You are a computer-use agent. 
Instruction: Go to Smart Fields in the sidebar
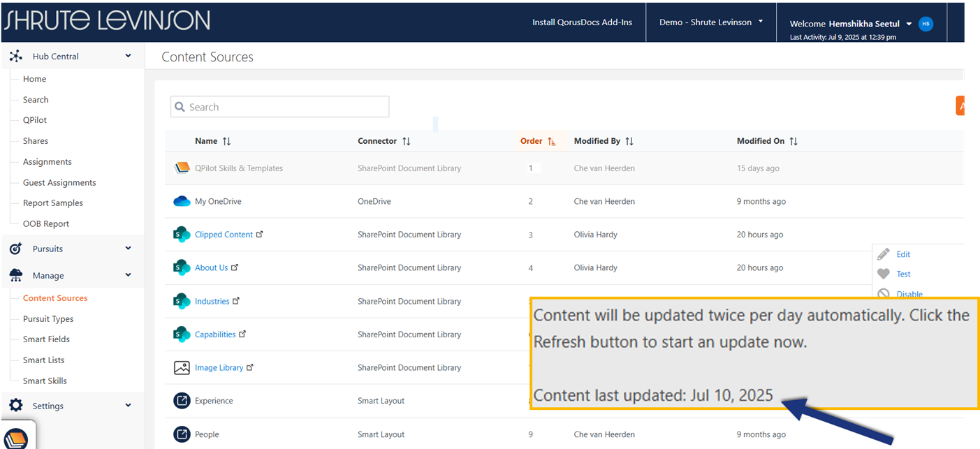click(46, 339)
